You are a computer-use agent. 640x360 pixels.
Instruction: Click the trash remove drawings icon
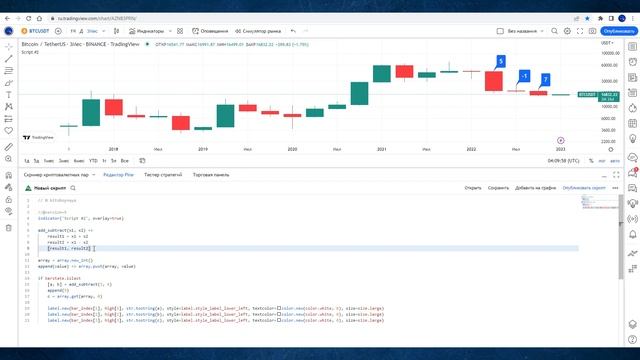[9, 228]
